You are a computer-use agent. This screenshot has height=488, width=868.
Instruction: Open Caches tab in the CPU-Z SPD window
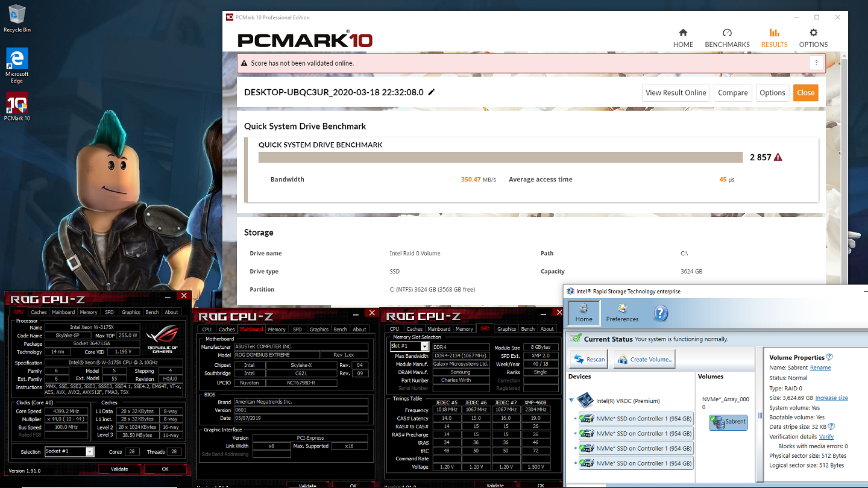tap(414, 328)
